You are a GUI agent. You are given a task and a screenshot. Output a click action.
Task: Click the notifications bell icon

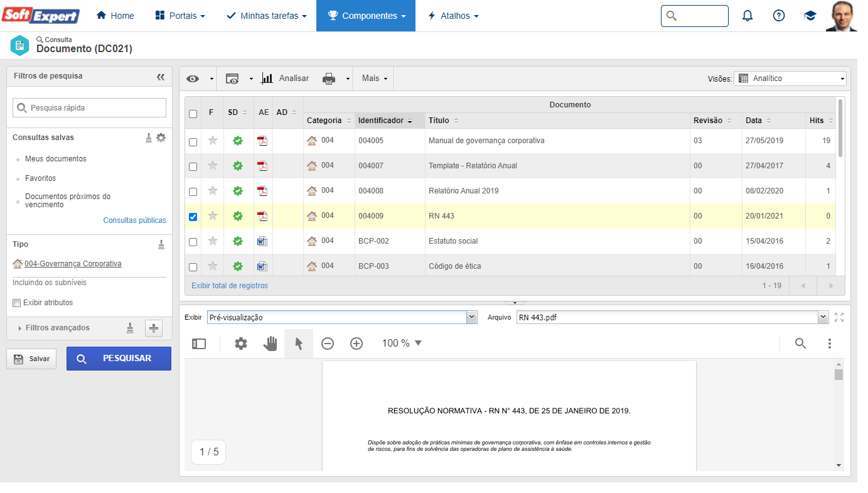pos(747,16)
